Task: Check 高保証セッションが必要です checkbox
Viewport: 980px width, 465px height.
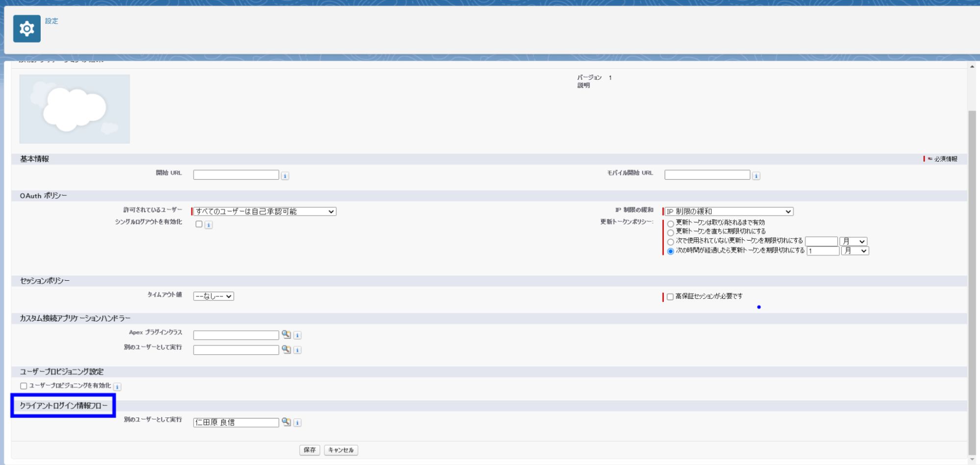Action: [x=670, y=297]
